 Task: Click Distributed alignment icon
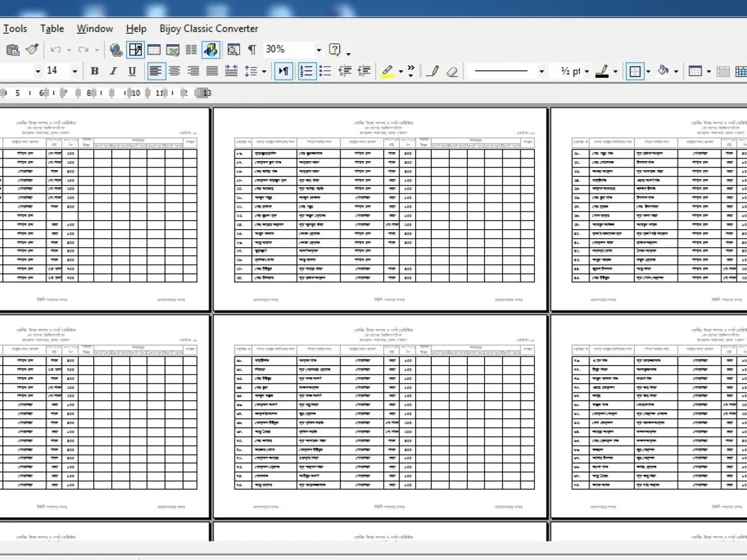(231, 72)
